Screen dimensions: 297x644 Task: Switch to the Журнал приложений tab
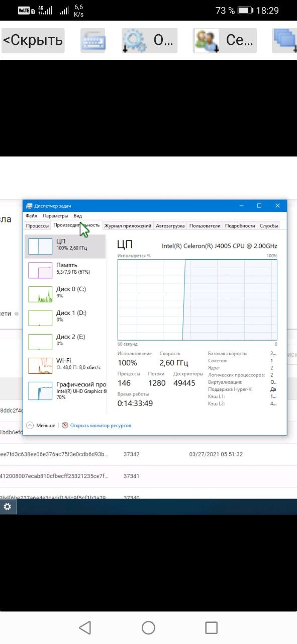click(x=128, y=226)
